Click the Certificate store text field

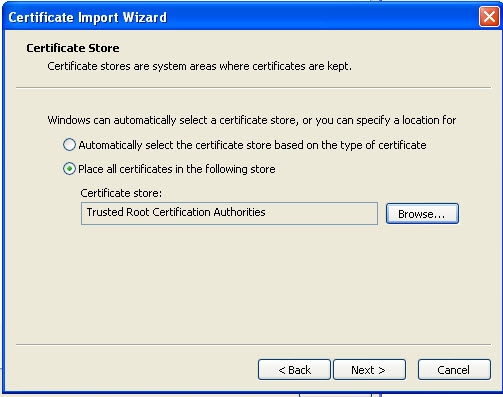(229, 213)
